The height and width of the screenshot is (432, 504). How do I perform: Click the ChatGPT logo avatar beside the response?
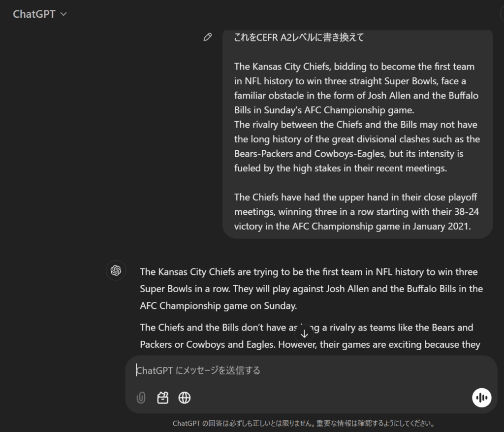(x=116, y=270)
